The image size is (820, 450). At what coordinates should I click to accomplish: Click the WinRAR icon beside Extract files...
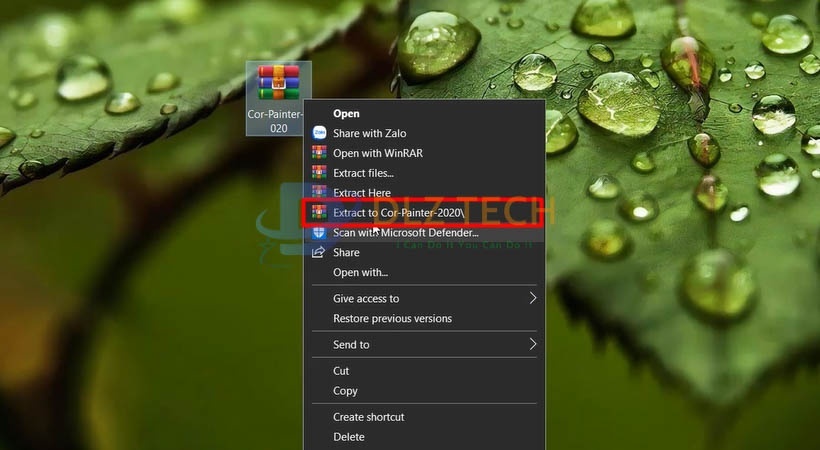coord(319,172)
